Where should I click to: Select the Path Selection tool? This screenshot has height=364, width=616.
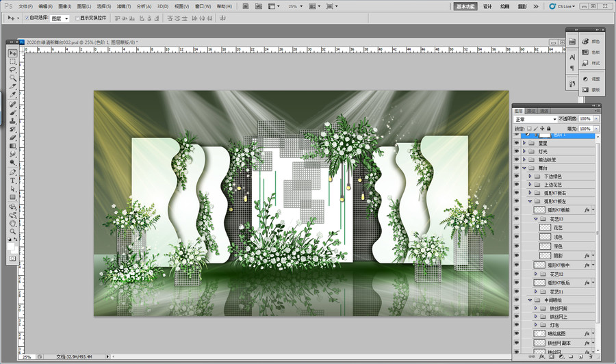tap(13, 189)
